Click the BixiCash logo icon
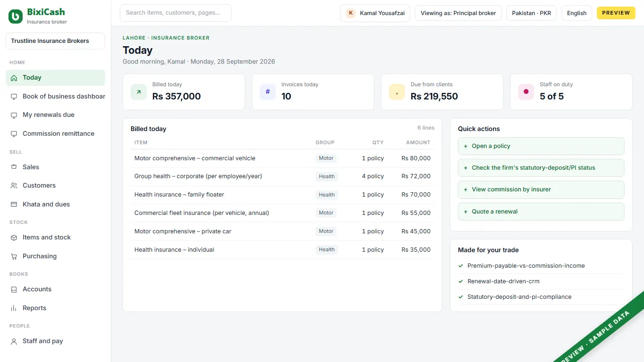The image size is (644, 362). [x=16, y=16]
